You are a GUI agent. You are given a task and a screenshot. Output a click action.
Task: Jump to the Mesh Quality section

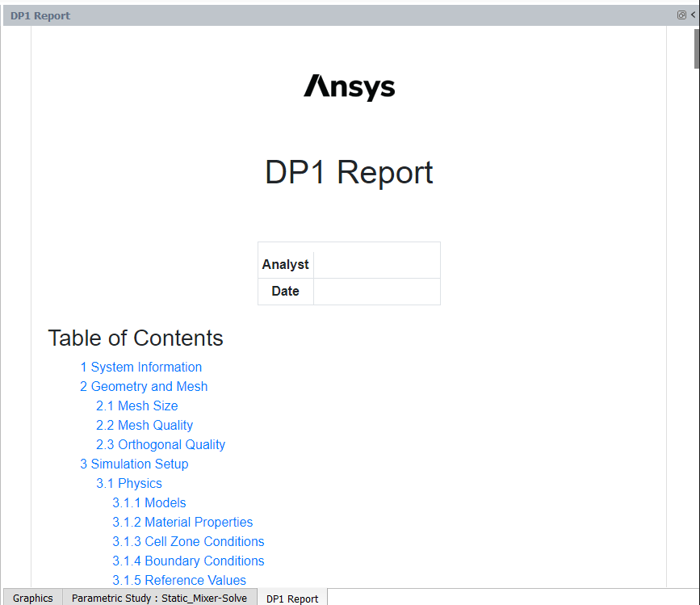144,425
